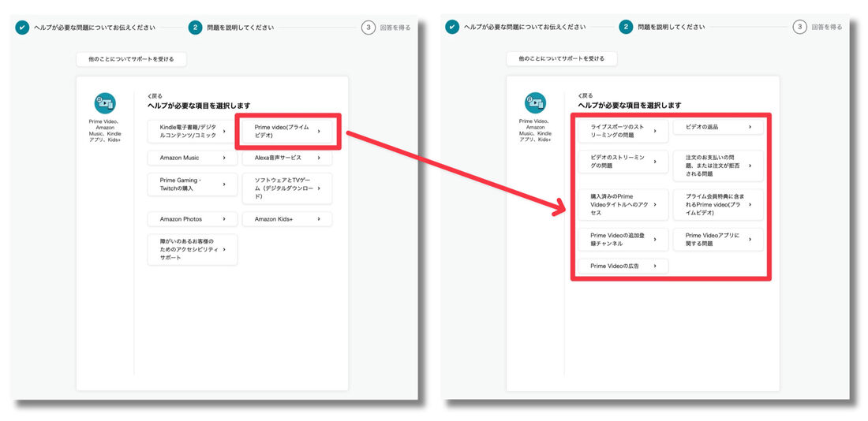Click the 戻る back link in left panel
The image size is (868, 421).
click(x=155, y=95)
